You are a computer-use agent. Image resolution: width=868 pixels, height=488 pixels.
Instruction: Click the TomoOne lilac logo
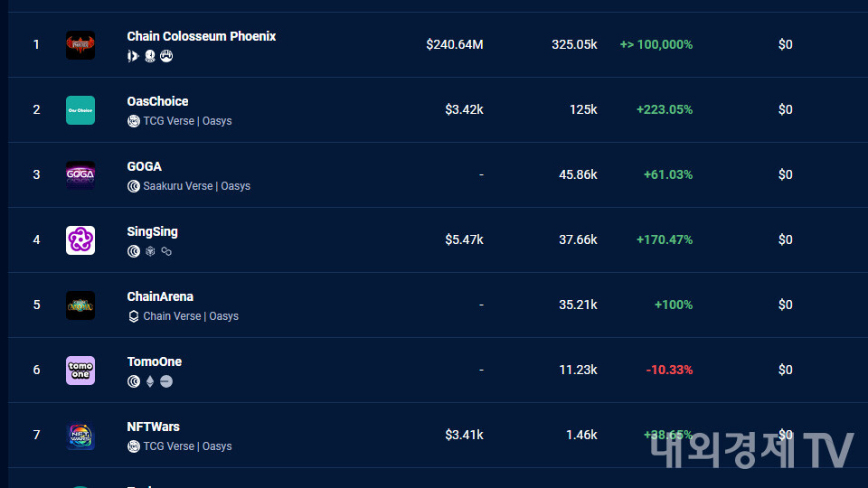coord(80,370)
